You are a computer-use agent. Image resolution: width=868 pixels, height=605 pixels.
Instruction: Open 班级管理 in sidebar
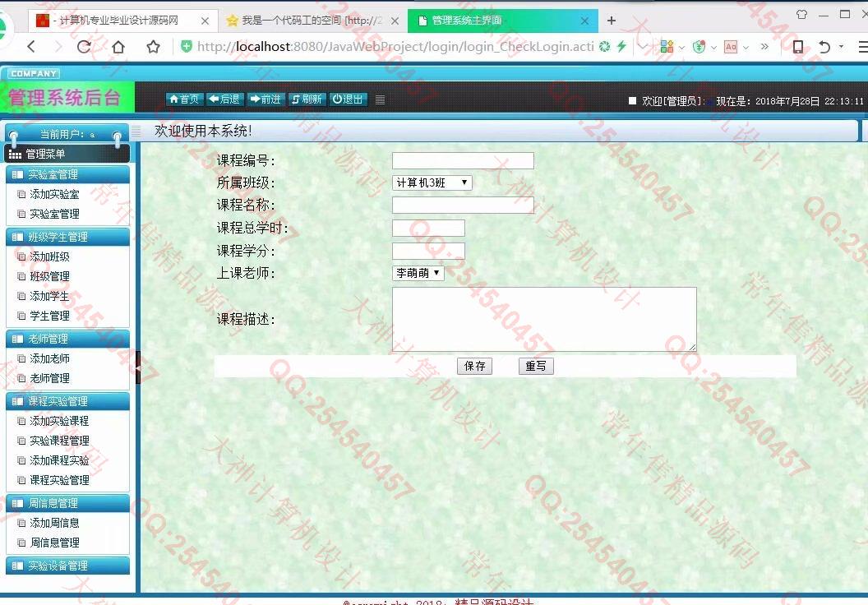click(x=49, y=277)
